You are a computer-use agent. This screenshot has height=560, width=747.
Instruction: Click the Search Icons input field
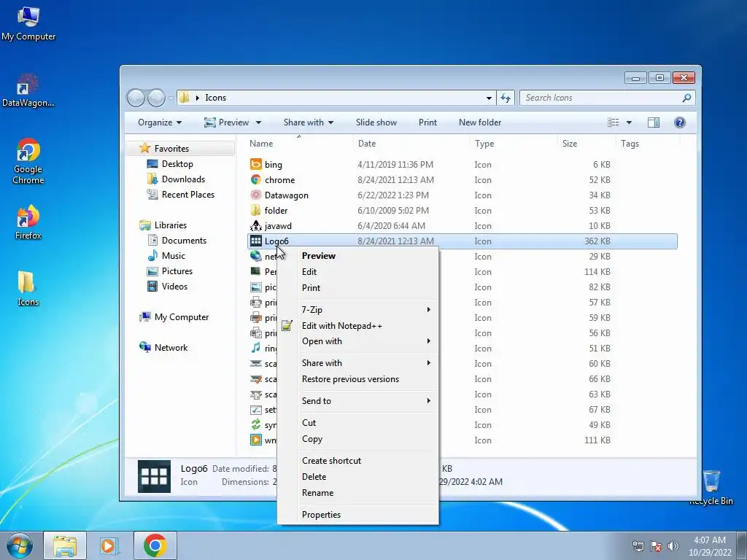(601, 98)
